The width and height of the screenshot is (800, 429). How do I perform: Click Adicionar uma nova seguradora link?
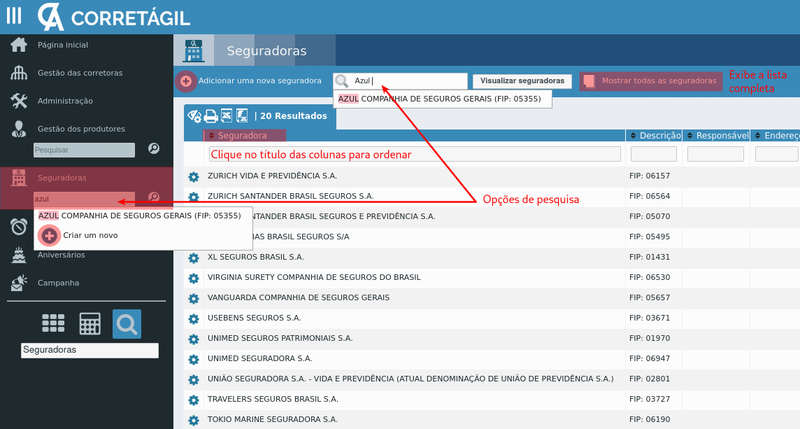(x=260, y=81)
